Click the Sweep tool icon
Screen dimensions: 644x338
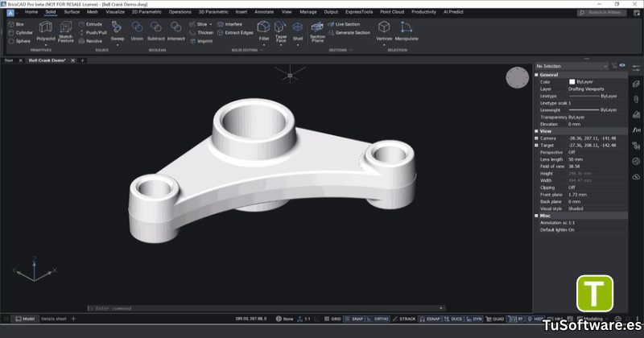click(x=117, y=31)
